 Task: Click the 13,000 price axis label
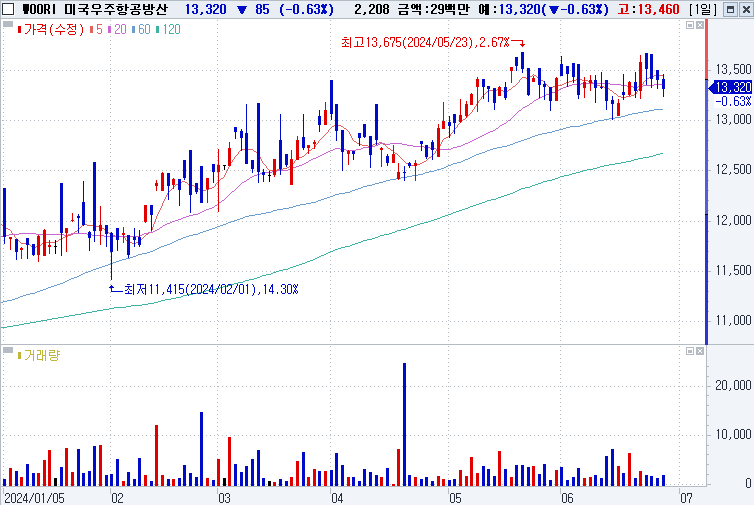(x=733, y=120)
